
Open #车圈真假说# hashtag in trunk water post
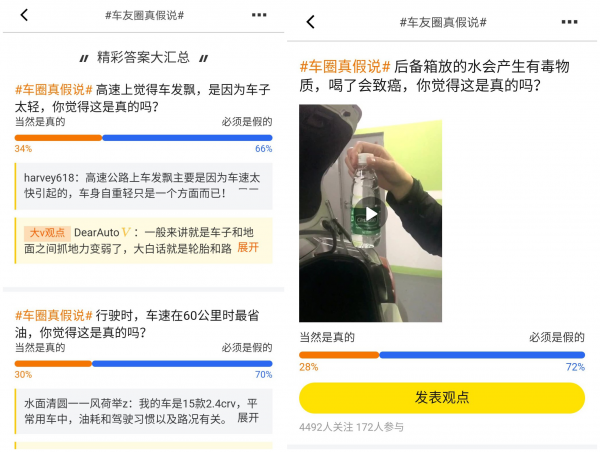tap(345, 67)
